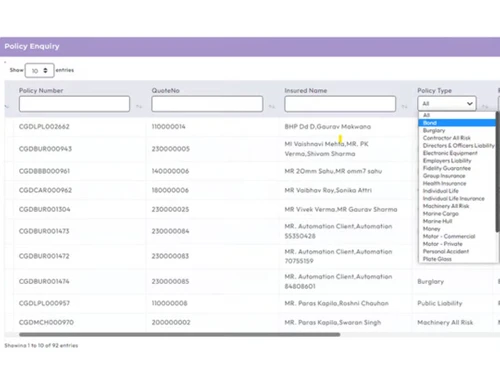This screenshot has height=375, width=500.
Task: Click policy number CGDBUR000943
Action: click(x=45, y=149)
